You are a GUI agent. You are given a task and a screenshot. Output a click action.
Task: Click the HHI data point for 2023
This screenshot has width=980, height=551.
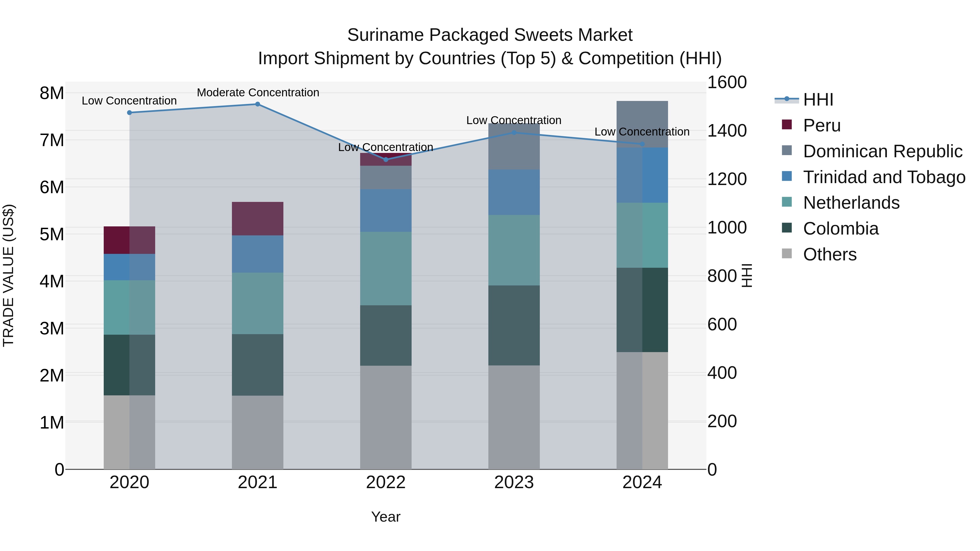click(x=514, y=132)
